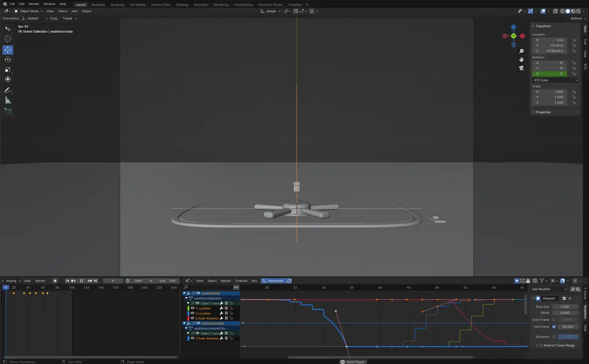Lock the X location with padlock icon
Viewport: 589px width, 364px height.
[x=574, y=40]
